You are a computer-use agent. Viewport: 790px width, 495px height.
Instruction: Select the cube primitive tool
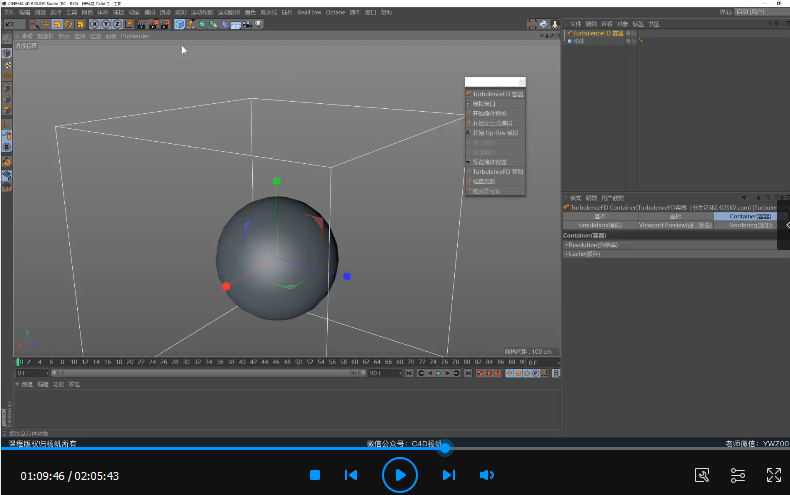(x=180, y=23)
